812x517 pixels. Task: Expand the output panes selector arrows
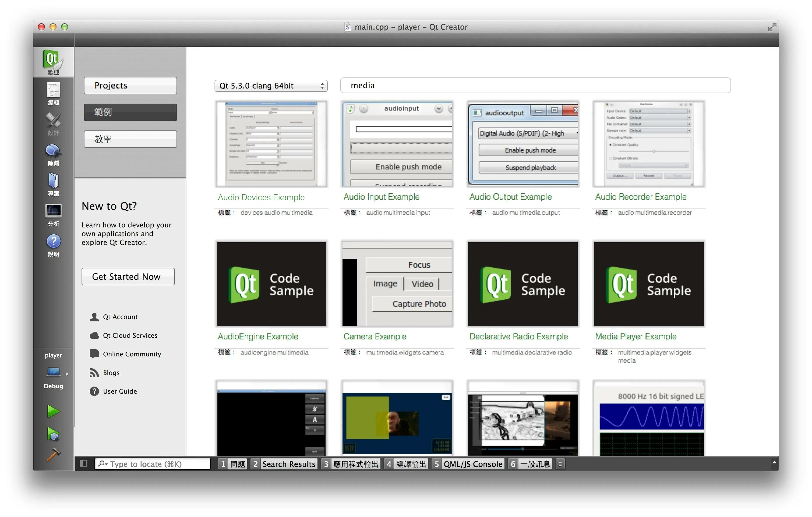(x=560, y=464)
